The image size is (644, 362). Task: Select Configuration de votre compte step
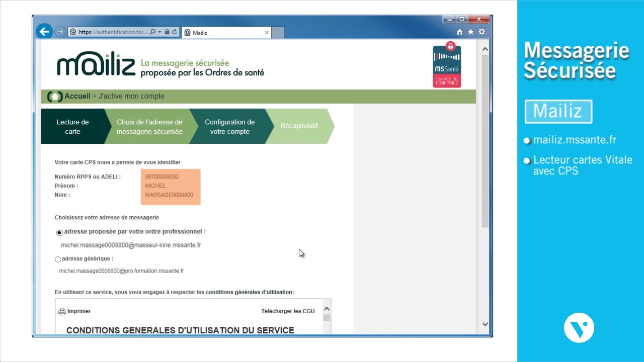click(x=230, y=127)
